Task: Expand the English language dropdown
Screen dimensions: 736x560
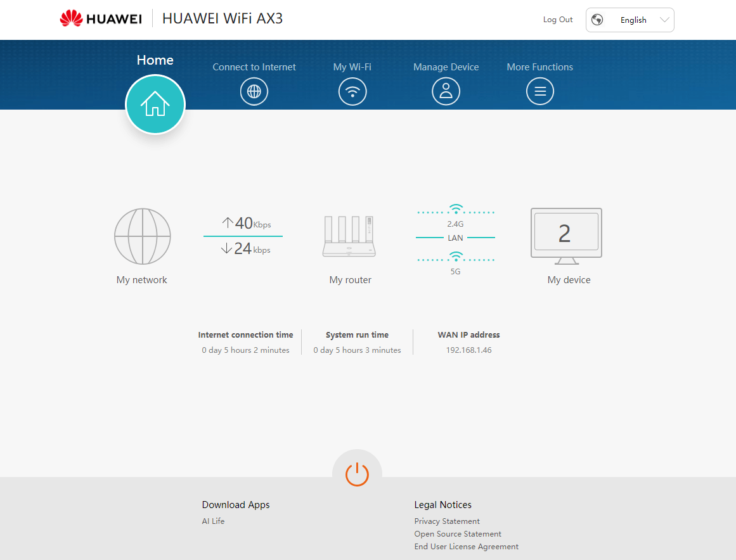Action: [x=629, y=20]
